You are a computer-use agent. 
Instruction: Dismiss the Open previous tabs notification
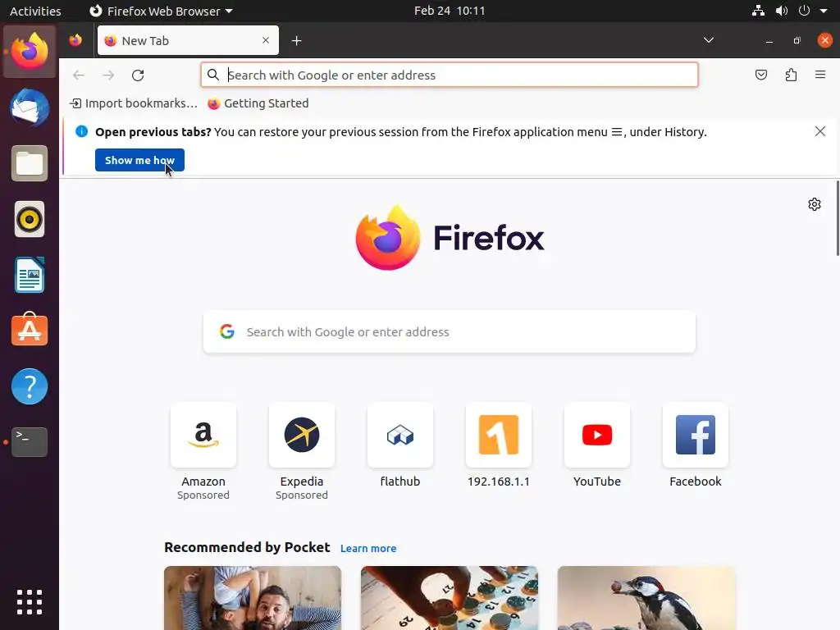(819, 131)
